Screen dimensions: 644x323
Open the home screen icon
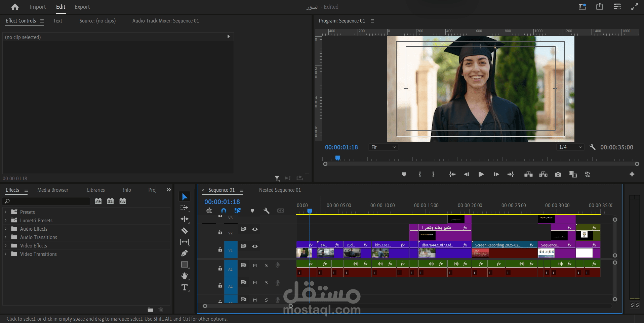point(15,7)
